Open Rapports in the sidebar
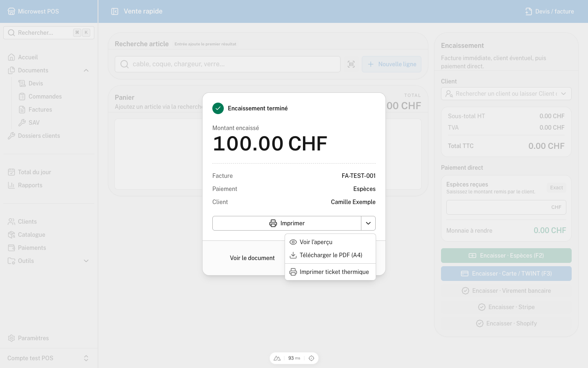588x368 pixels. coord(49,185)
